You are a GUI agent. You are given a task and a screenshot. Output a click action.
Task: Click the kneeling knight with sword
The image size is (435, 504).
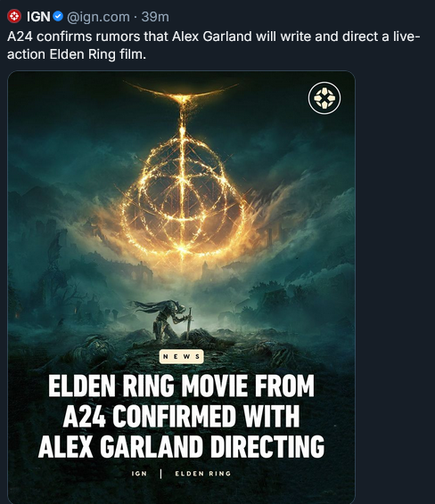pyautogui.click(x=168, y=320)
